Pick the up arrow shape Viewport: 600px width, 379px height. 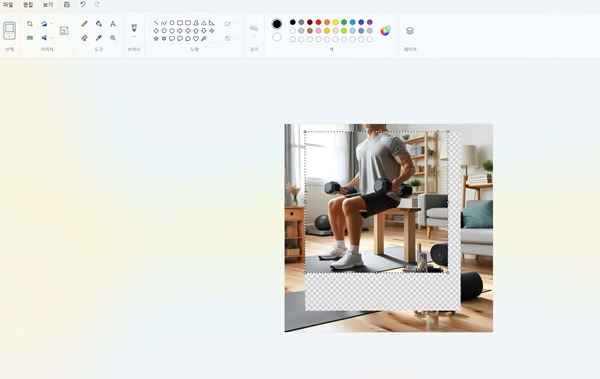[x=196, y=31]
